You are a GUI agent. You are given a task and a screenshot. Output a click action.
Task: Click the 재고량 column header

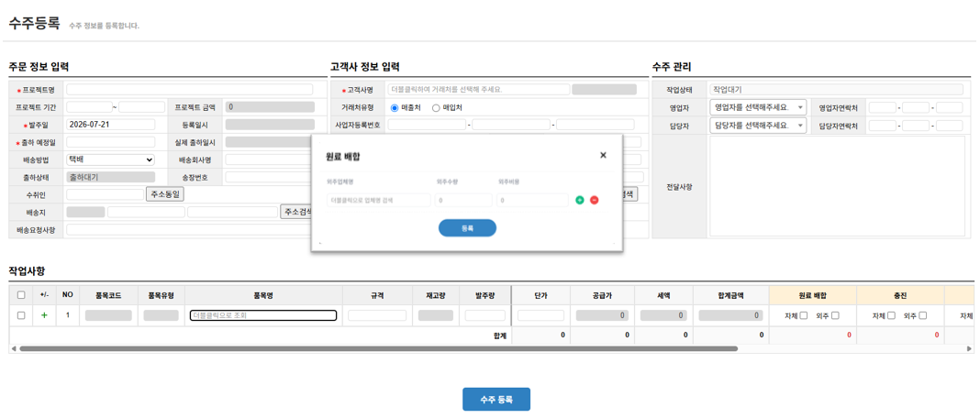point(436,295)
